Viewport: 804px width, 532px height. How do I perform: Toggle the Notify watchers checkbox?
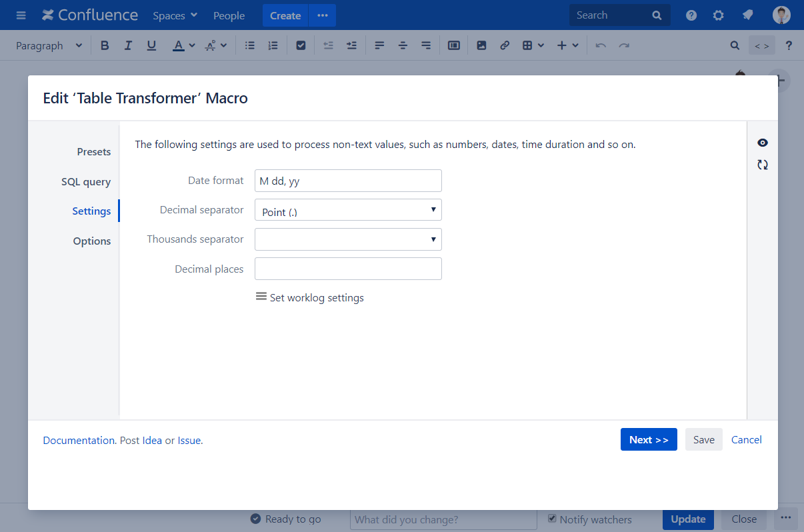552,519
